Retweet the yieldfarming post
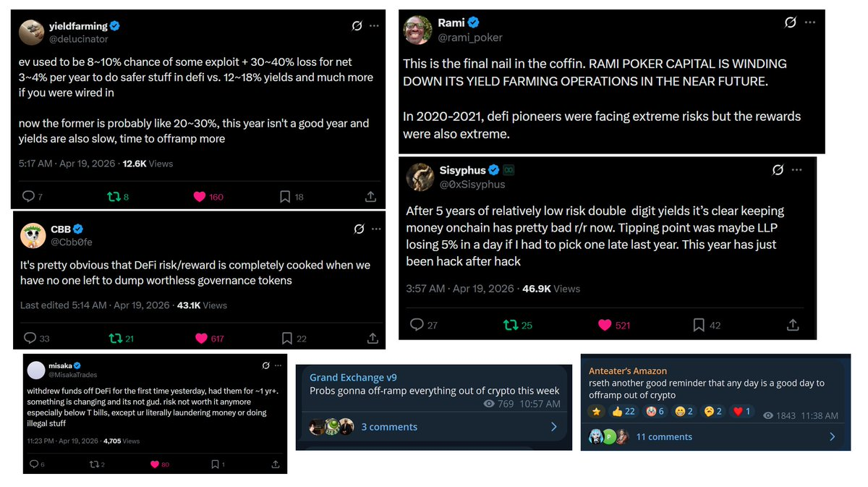Image resolution: width=868 pixels, height=487 pixels. pos(114,197)
